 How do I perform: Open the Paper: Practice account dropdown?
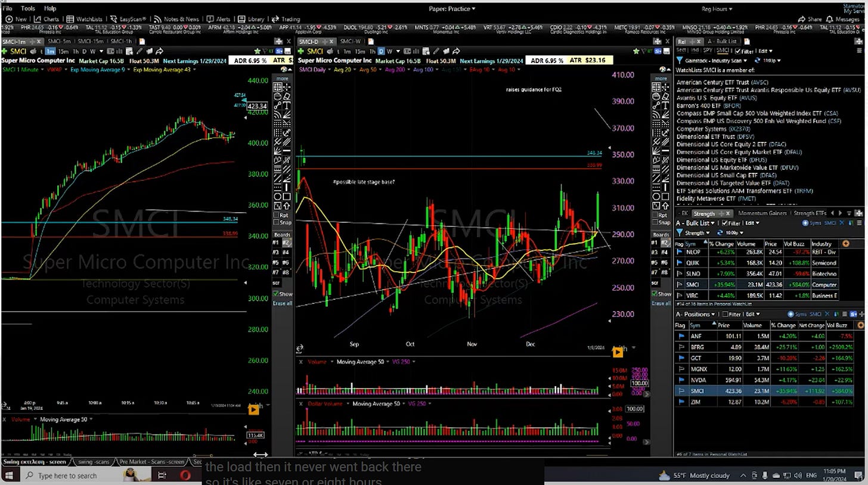coord(452,8)
